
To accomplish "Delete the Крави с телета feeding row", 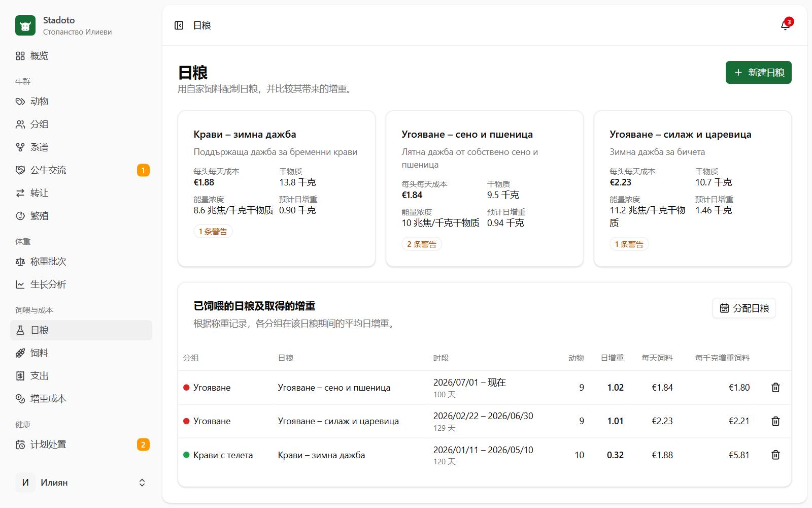I will tap(775, 455).
